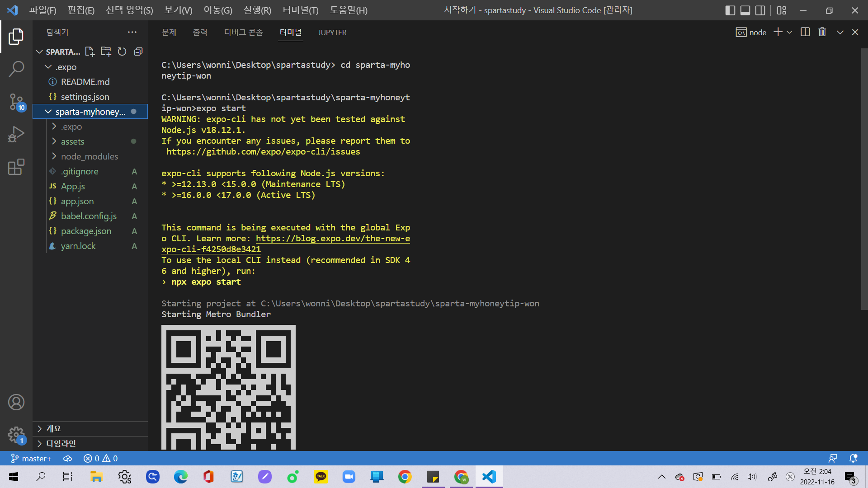Open Source Control view with 10 changes
Image resolution: width=868 pixels, height=488 pixels.
point(16,102)
